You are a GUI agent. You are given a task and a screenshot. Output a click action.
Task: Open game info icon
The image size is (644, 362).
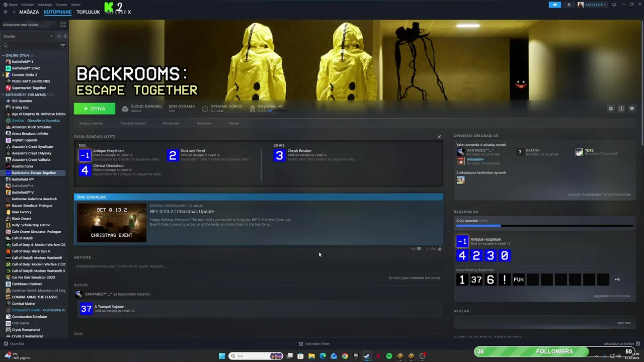(x=621, y=109)
